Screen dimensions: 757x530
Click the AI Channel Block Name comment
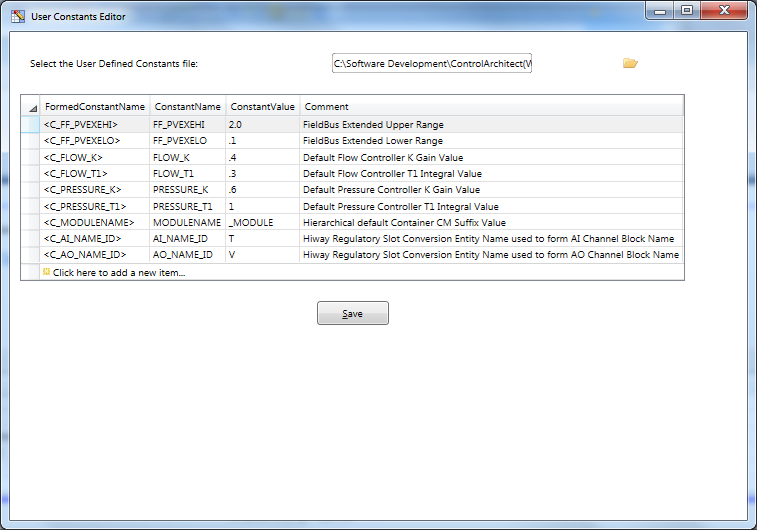click(491, 238)
